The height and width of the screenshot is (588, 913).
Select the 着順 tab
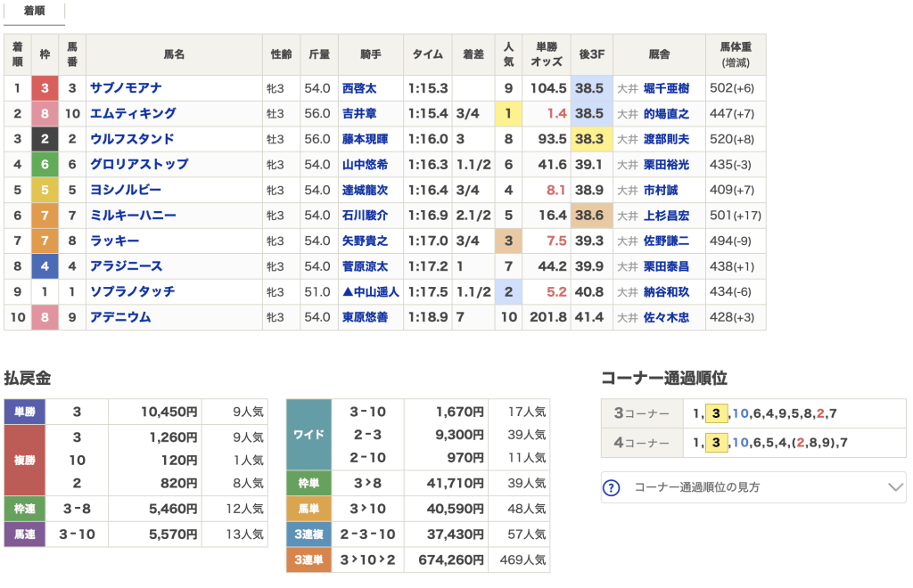coord(35,11)
